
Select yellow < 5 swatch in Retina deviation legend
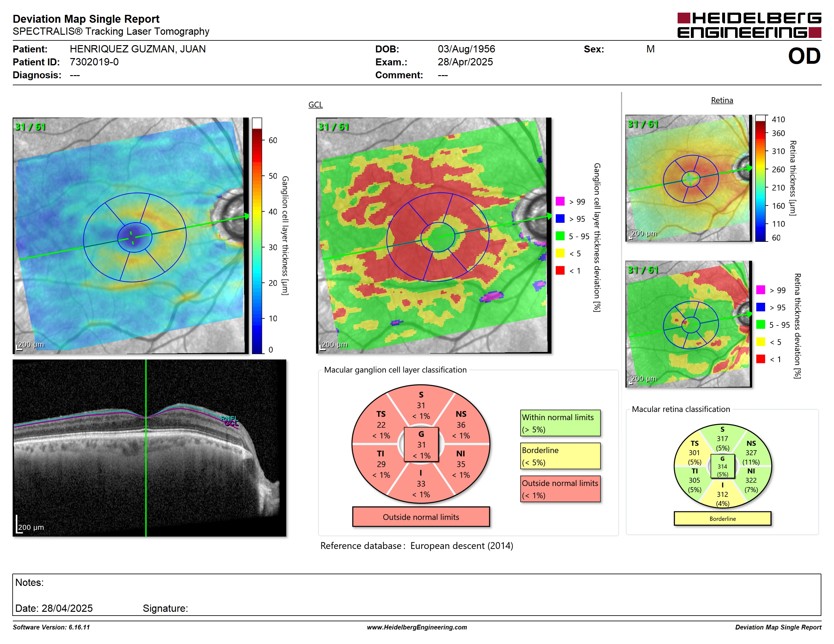tap(760, 342)
